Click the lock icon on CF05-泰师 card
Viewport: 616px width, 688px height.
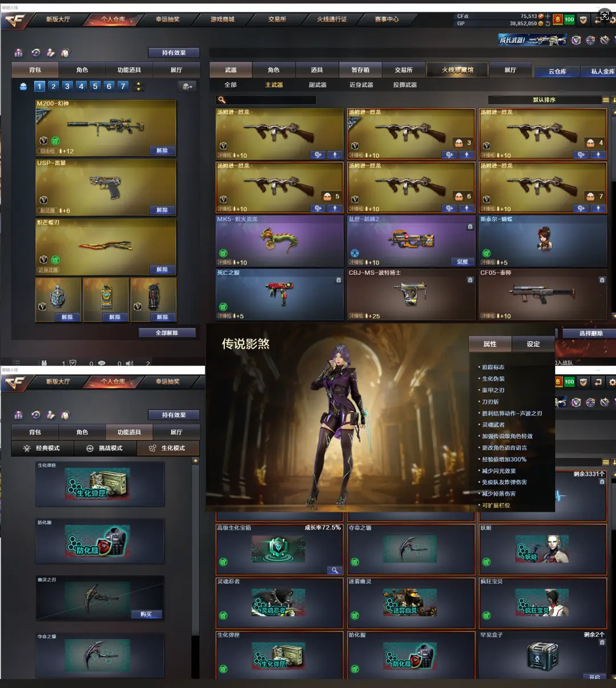(x=602, y=280)
